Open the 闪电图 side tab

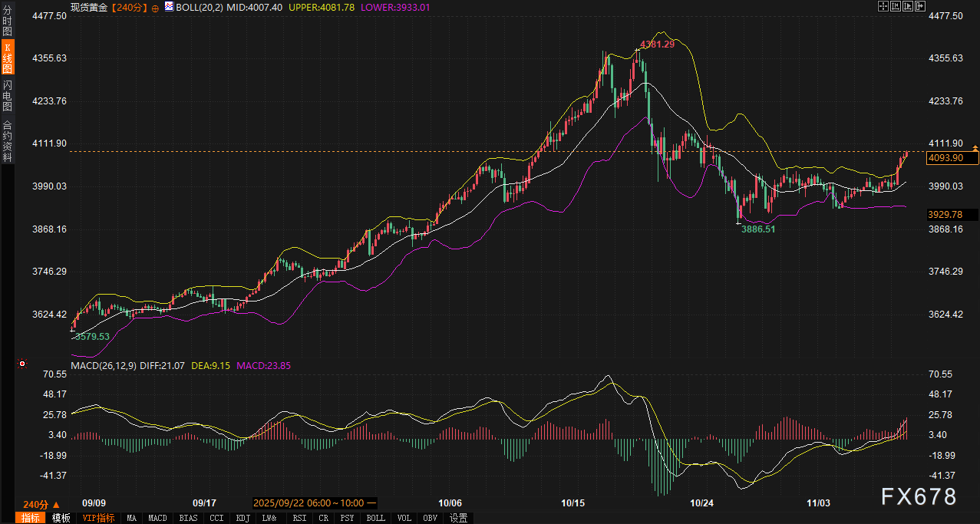[7, 94]
